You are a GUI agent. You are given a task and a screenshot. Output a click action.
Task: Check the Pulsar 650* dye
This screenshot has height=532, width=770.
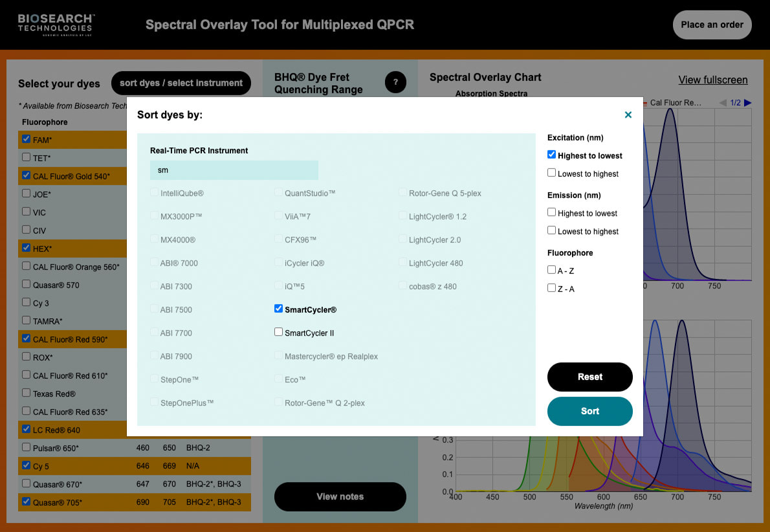[x=26, y=447]
